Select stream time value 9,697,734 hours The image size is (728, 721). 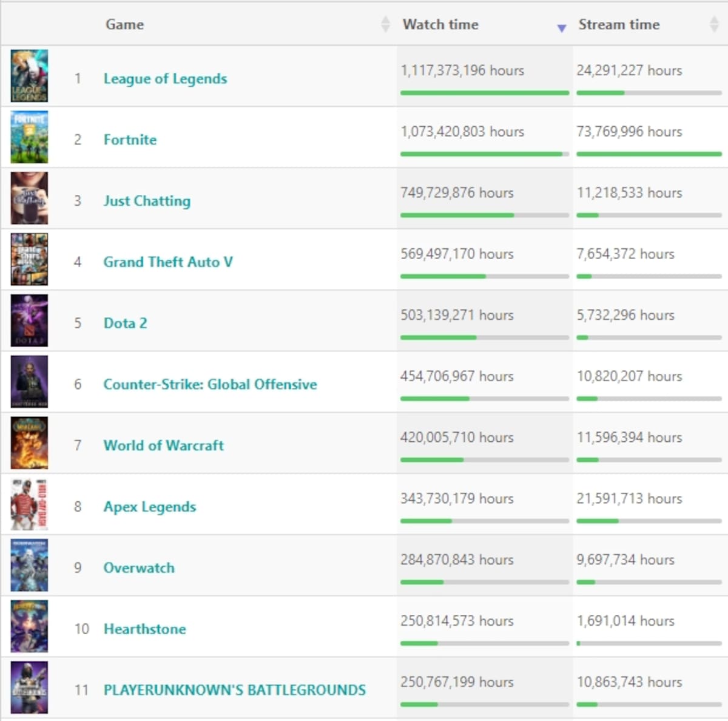tap(625, 560)
